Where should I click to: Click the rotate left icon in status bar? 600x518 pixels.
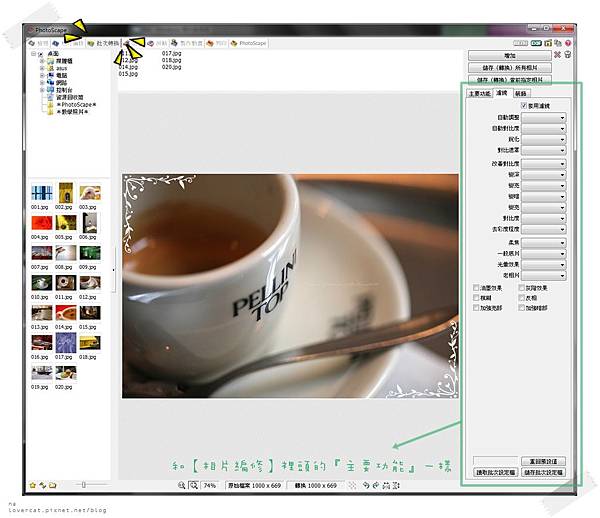point(366,485)
